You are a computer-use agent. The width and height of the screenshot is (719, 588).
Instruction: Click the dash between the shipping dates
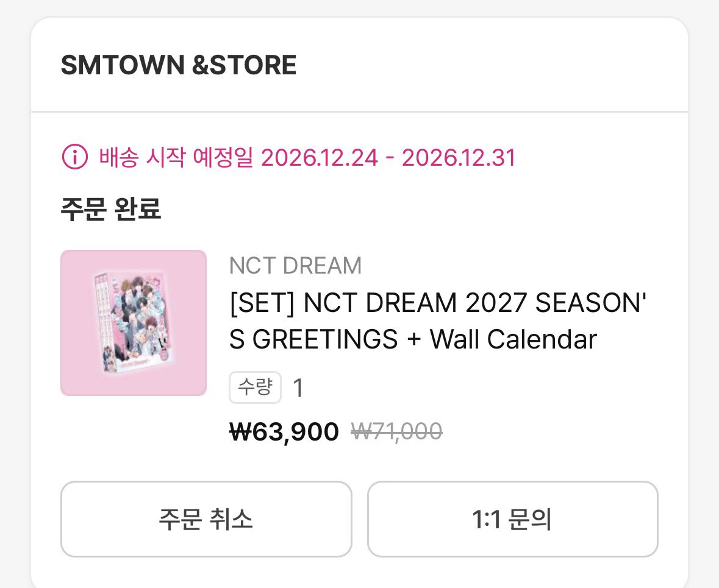[390, 158]
